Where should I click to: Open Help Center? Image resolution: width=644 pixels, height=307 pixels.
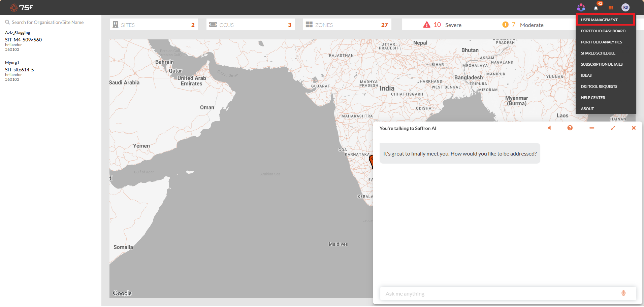click(x=605, y=98)
